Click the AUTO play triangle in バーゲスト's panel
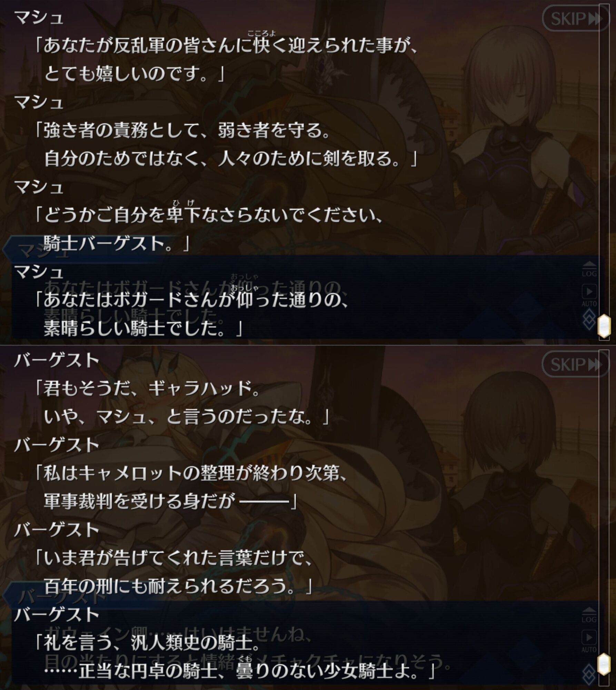616x690 pixels. [589, 637]
